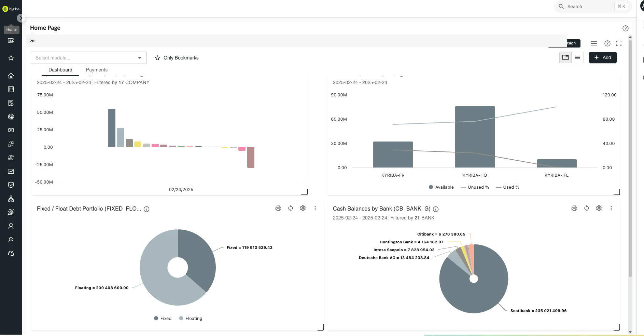Open the three-dot menu on Cash Balances widget
The height and width of the screenshot is (336, 644).
(x=611, y=208)
